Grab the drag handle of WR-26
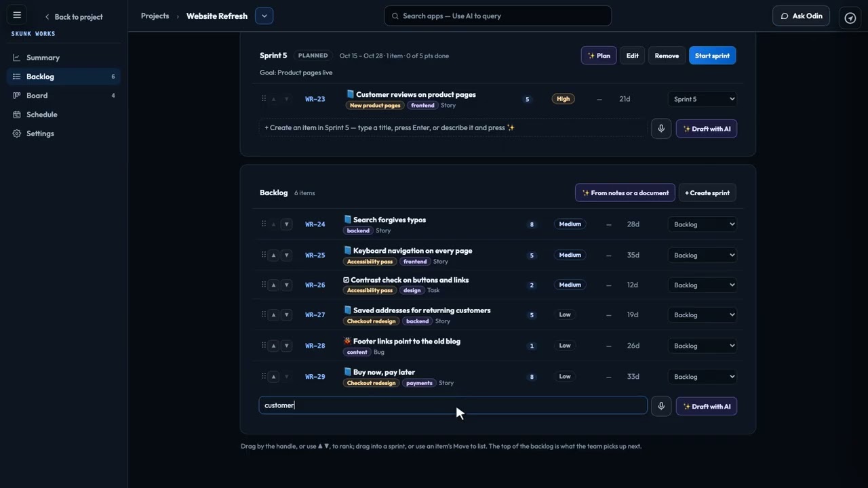 (x=264, y=285)
